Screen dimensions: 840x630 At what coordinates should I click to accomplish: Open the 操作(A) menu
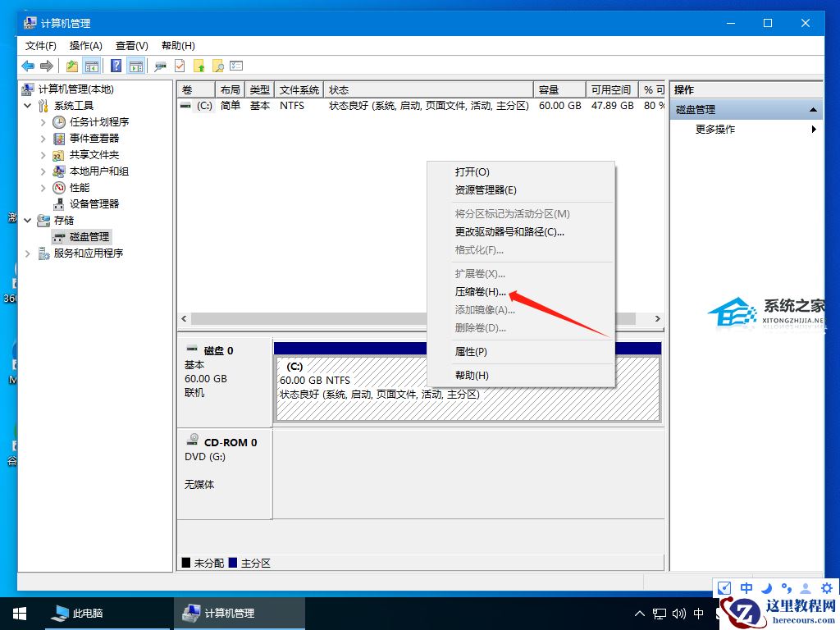click(85, 46)
